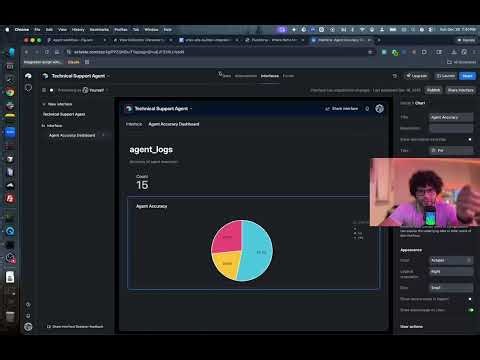Click the three-dot icon next to Agent Accuracy Dashboard
Viewport: 480px width, 360px height.
tap(103, 135)
